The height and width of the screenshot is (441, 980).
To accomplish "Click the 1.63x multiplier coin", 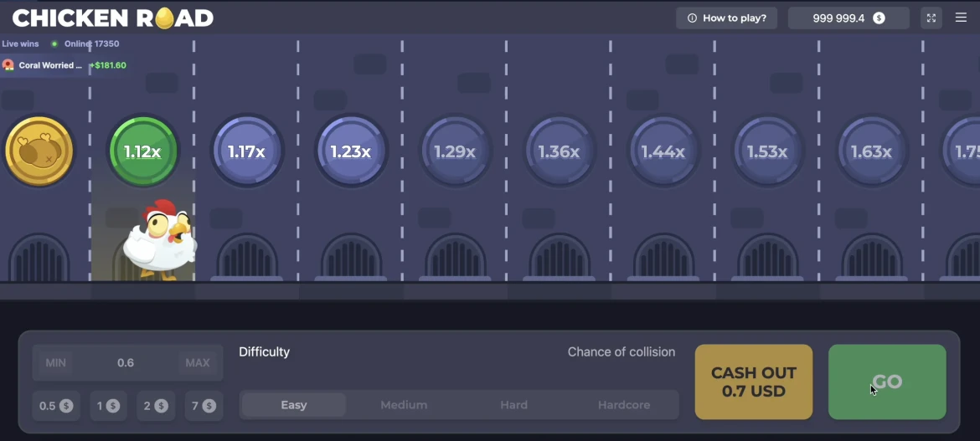I will tap(872, 151).
